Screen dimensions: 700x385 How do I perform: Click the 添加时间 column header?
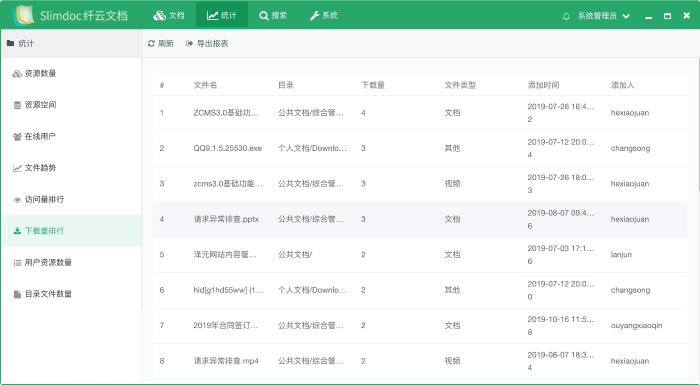pyautogui.click(x=543, y=85)
